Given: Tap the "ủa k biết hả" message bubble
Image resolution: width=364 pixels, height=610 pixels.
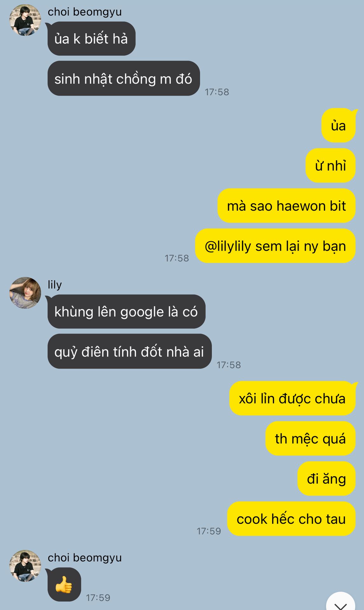Looking at the screenshot, I should tap(91, 39).
